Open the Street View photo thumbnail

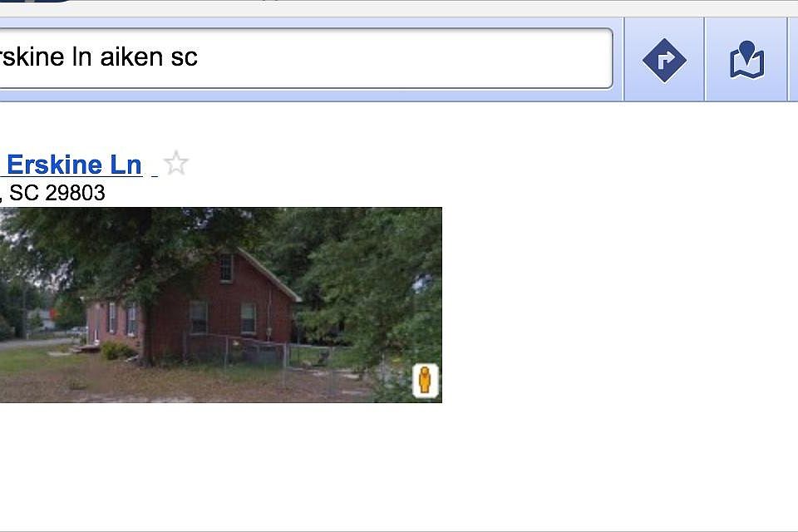point(221,305)
